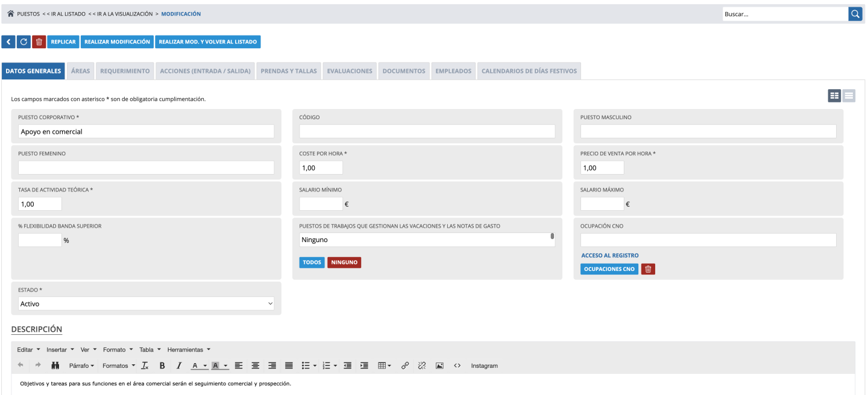
Task: Click the search magnifier icon
Action: point(855,14)
